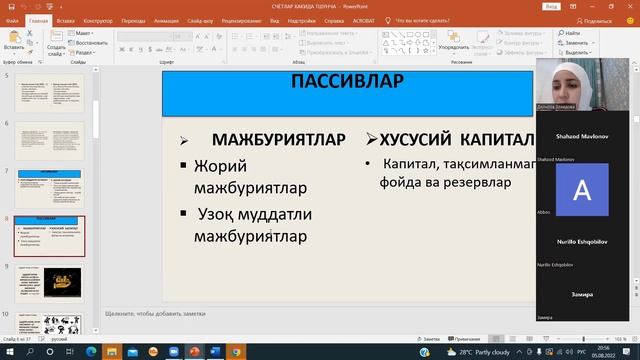The width and height of the screenshot is (640, 360).
Task: Toggle Bold formatting button
Action: point(122,49)
